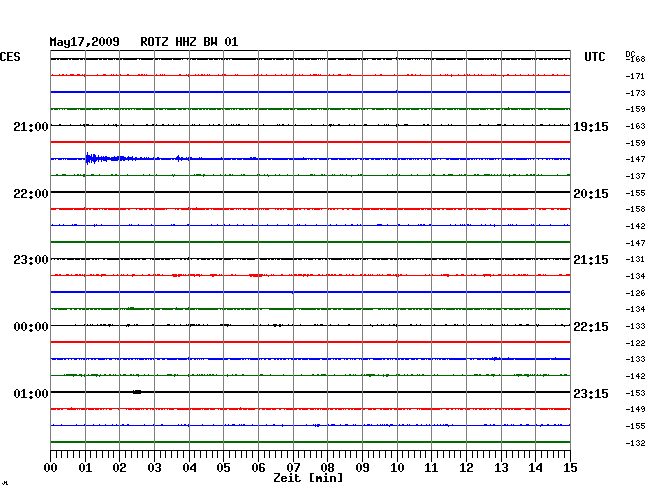The width and height of the screenshot is (650, 494).
Task: Click the DC value -137
Action: (635, 176)
